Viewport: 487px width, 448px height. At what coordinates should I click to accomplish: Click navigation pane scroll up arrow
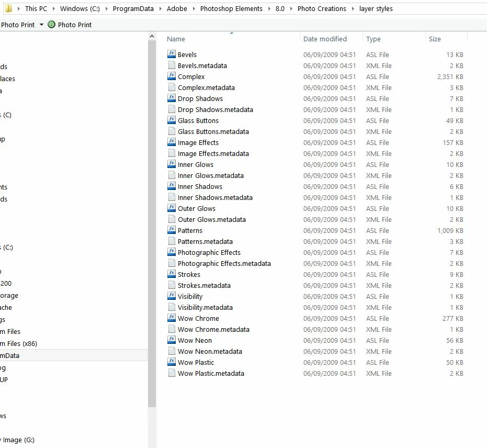(152, 36)
